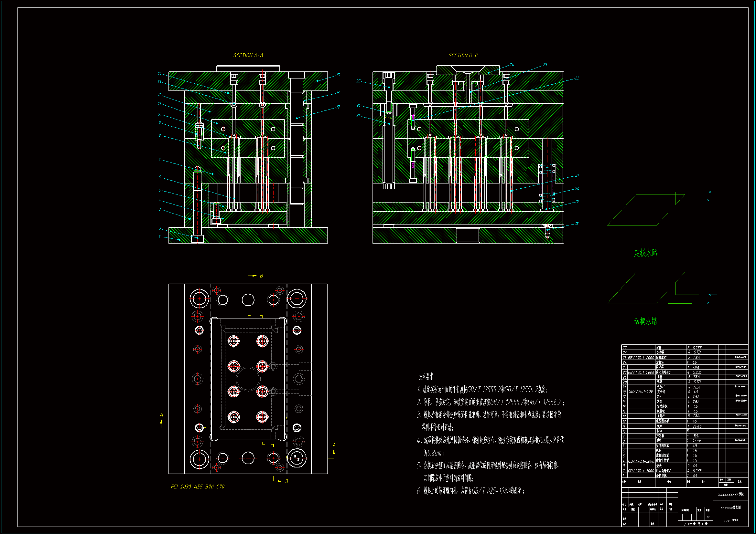Click the 技术要求 heading text
The image size is (756, 534).
pos(426,376)
